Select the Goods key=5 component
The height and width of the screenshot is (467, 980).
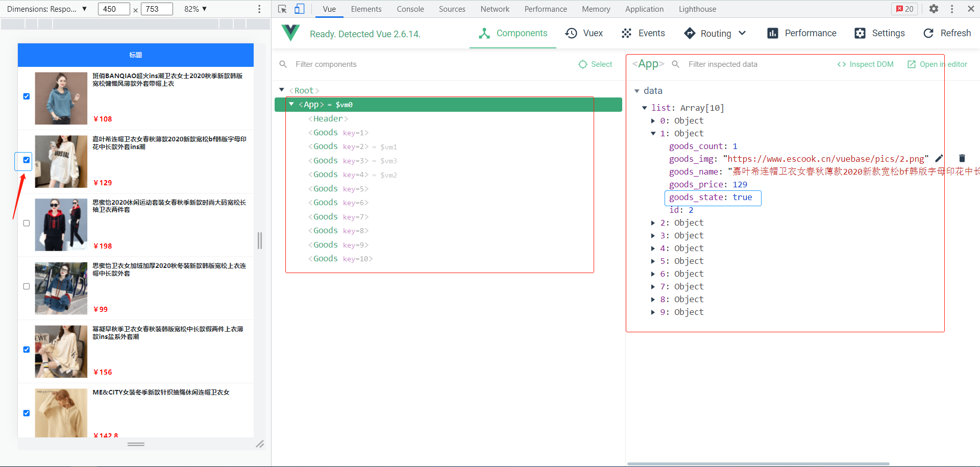tap(338, 189)
